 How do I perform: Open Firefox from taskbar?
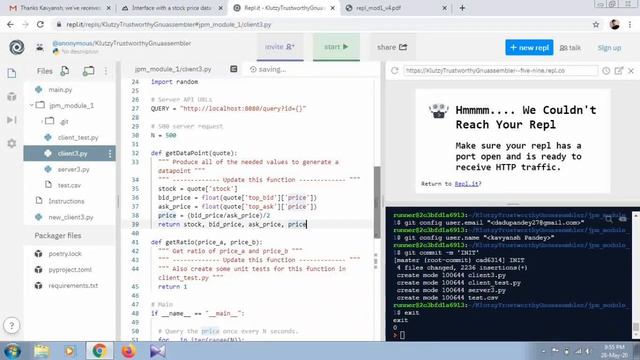[x=128, y=351]
